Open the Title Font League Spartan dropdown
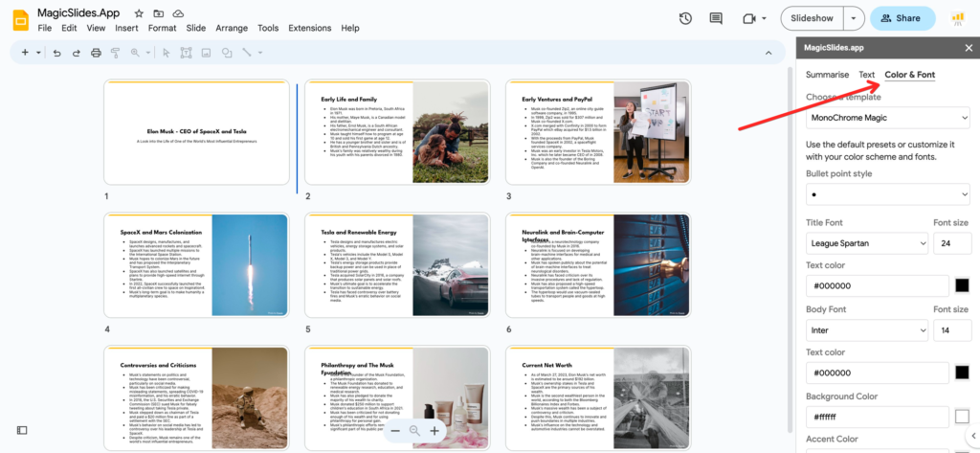The image size is (980, 453). [x=867, y=242]
